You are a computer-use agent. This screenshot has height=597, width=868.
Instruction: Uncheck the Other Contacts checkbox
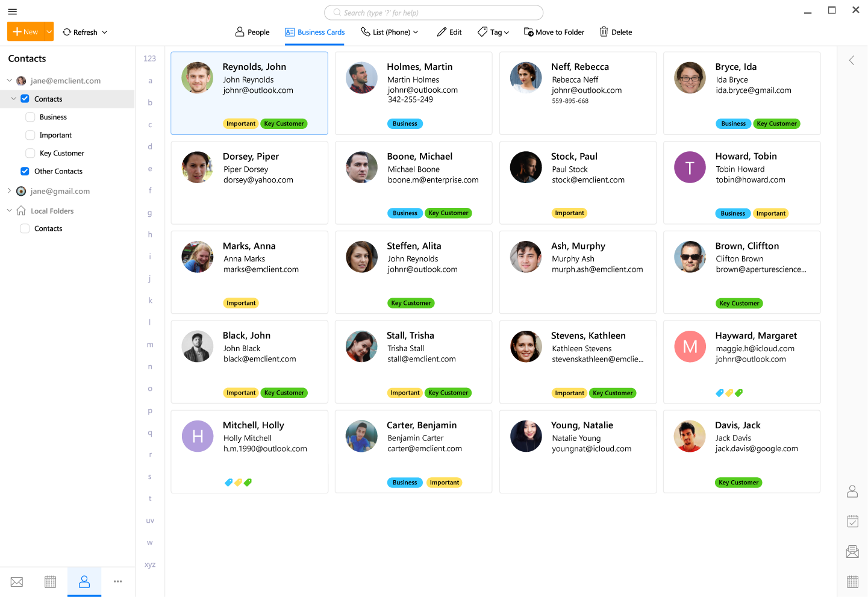(25, 171)
